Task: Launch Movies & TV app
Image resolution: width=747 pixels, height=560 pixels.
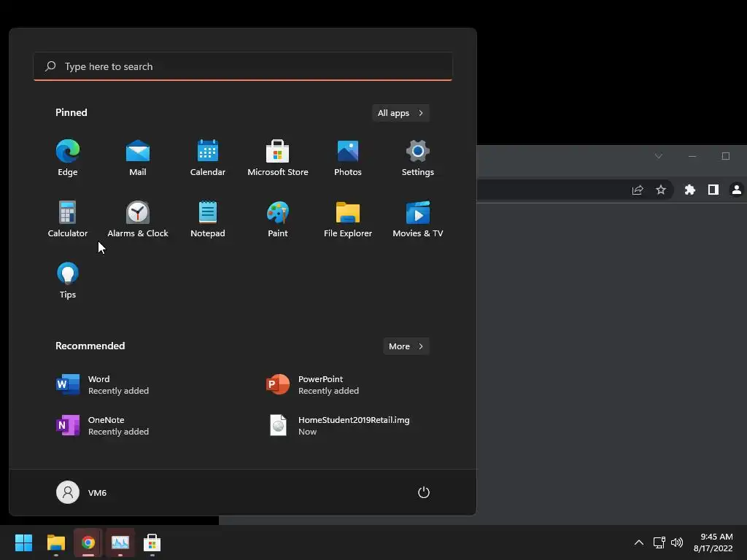Action: (418, 219)
